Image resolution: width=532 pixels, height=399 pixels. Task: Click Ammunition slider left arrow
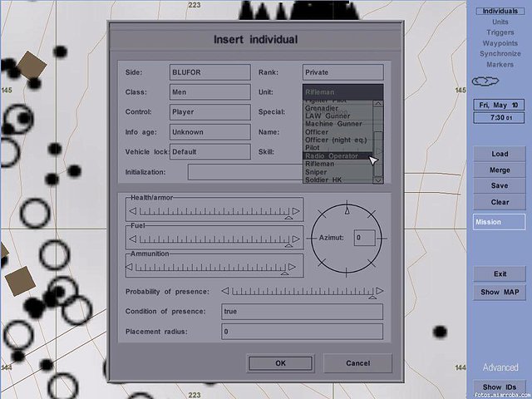click(x=129, y=267)
